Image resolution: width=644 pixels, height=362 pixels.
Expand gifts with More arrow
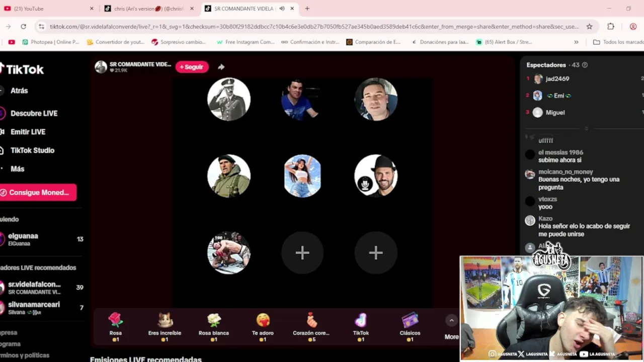click(451, 321)
